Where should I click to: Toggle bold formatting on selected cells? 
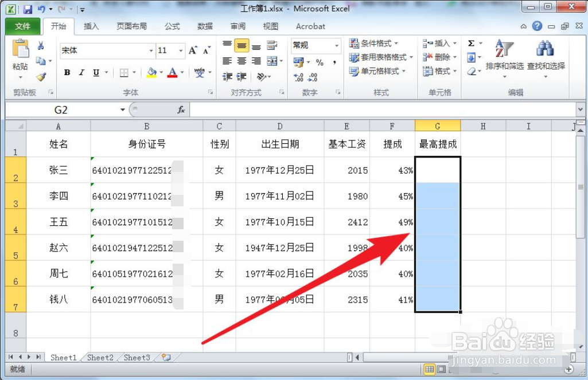pos(67,73)
